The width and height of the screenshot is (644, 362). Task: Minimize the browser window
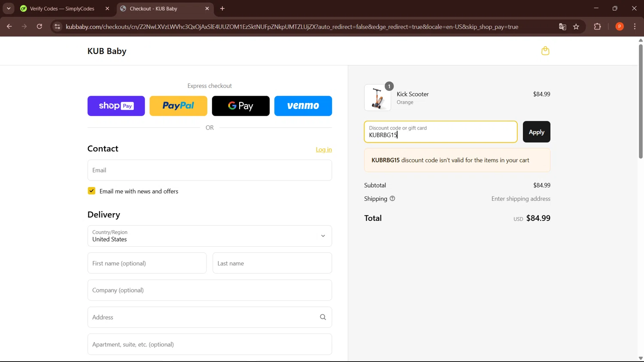596,8
